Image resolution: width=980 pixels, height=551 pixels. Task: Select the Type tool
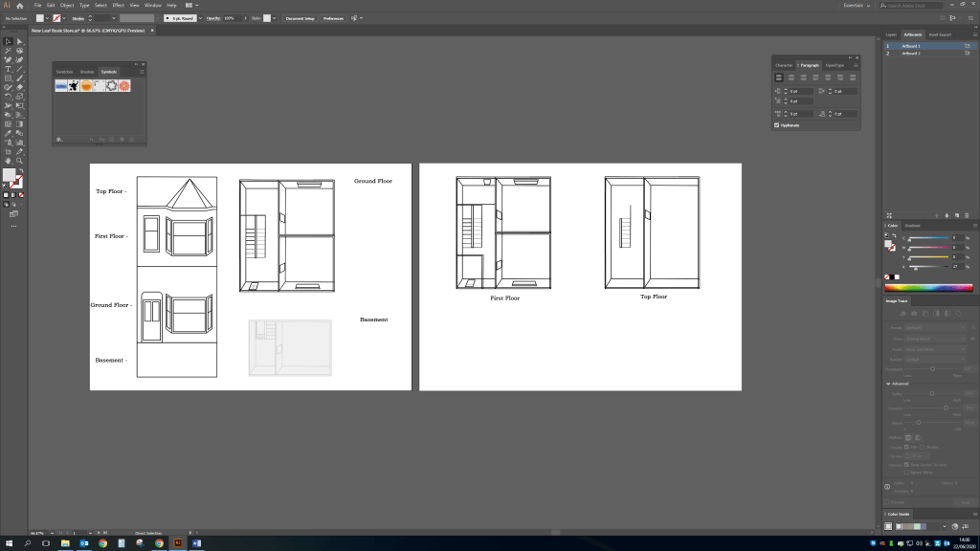pyautogui.click(x=8, y=69)
